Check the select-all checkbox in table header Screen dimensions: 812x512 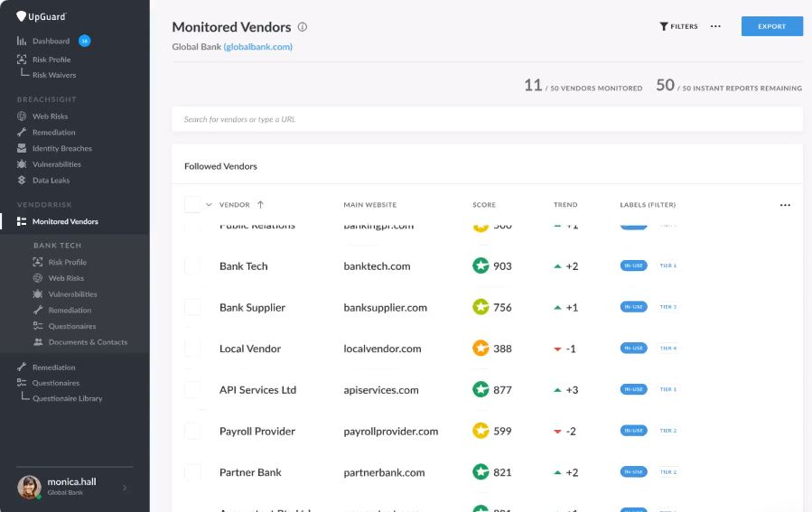192,204
